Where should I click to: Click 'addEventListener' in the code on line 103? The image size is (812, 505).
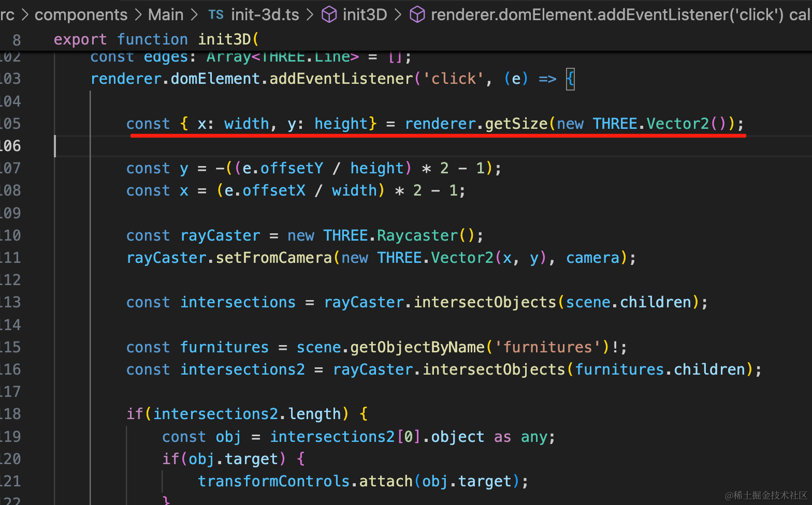[341, 79]
